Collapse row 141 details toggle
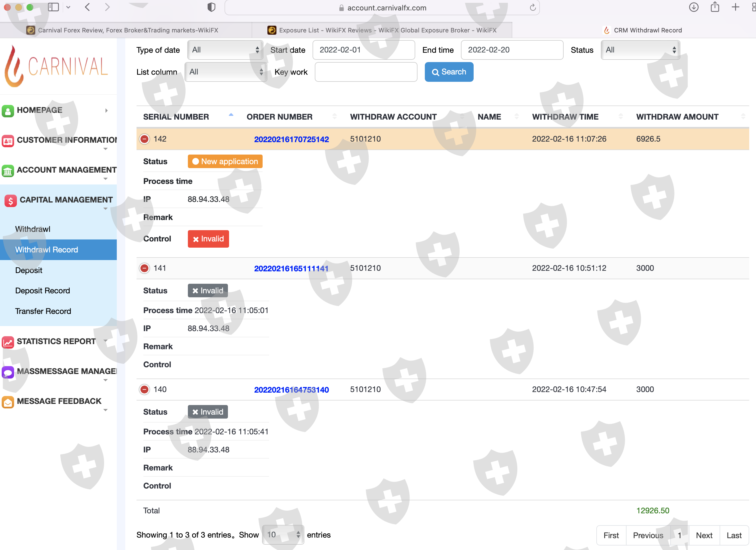Viewport: 756px width, 550px height. 144,268
